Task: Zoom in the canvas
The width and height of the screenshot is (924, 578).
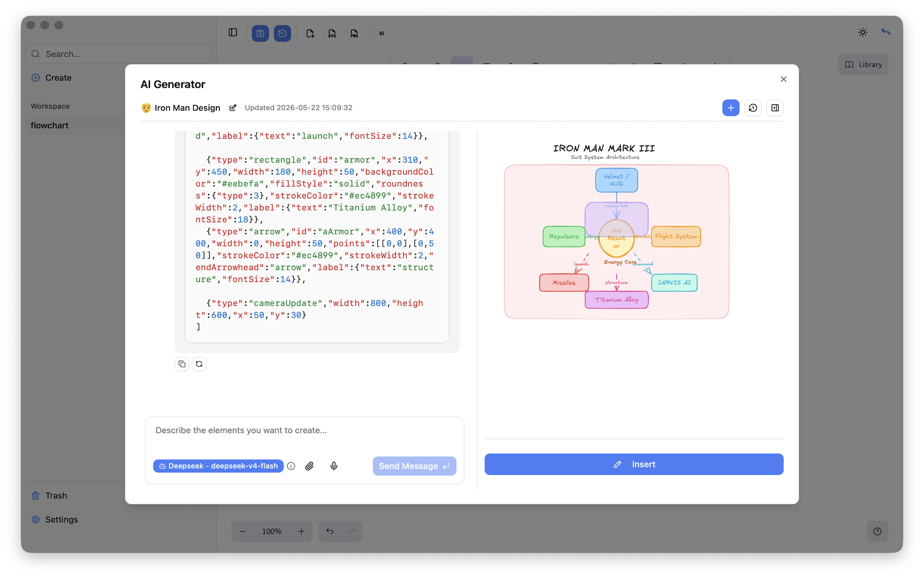Action: (302, 531)
